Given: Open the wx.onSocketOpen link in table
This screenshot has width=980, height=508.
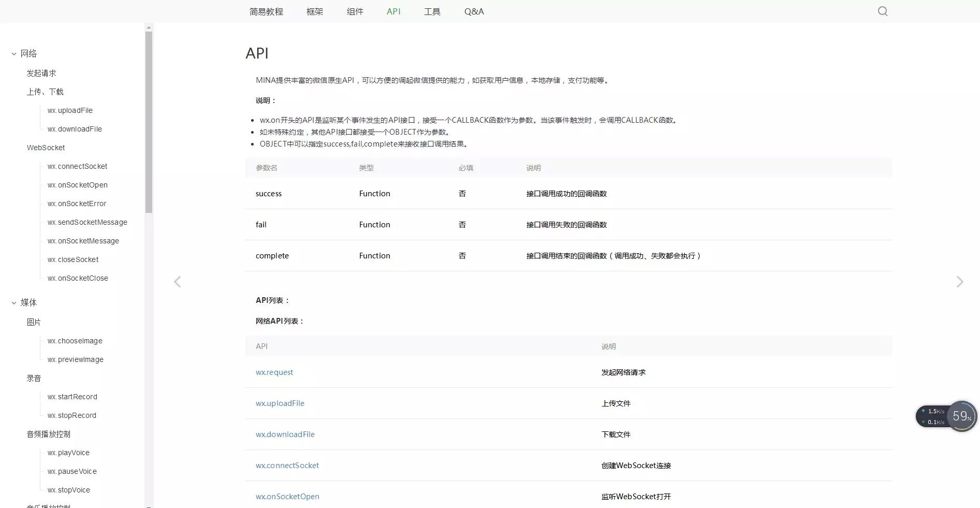Looking at the screenshot, I should point(287,497).
